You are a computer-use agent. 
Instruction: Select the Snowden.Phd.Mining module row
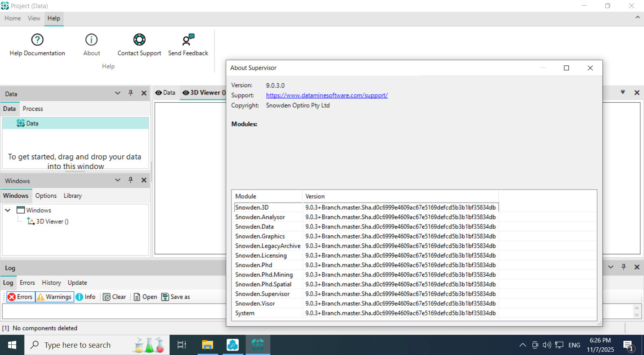click(x=366, y=275)
